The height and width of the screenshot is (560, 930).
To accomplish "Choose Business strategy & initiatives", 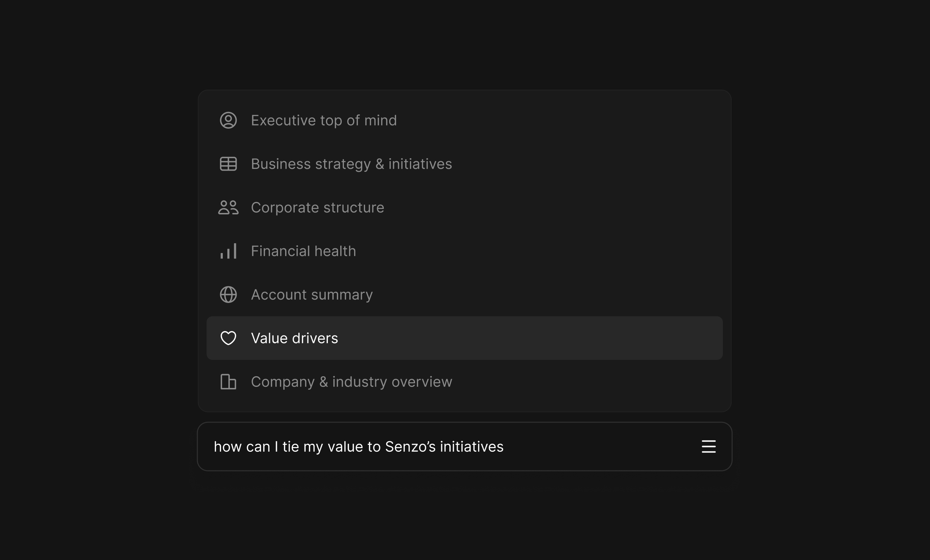I will (x=351, y=164).
